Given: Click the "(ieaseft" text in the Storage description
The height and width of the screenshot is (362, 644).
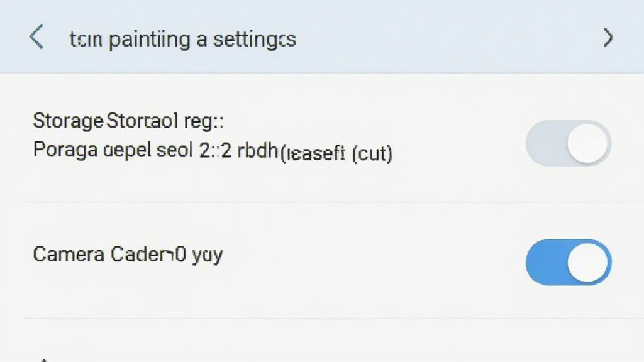Looking at the screenshot, I should (313, 153).
